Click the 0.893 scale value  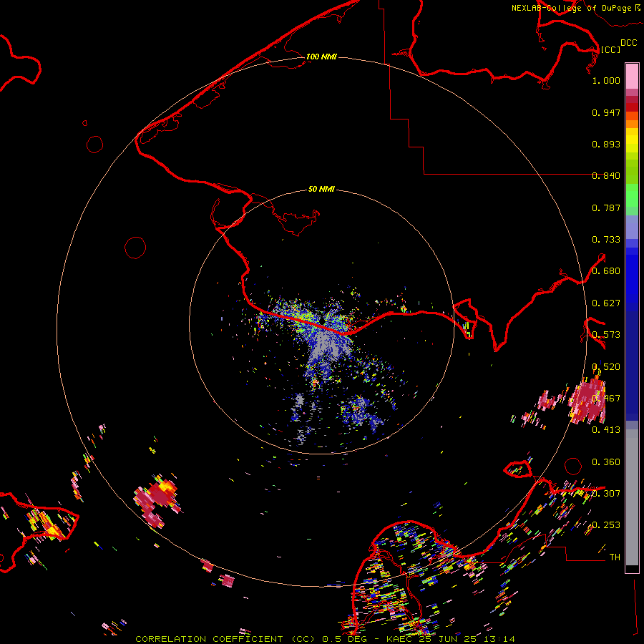pyautogui.click(x=606, y=144)
